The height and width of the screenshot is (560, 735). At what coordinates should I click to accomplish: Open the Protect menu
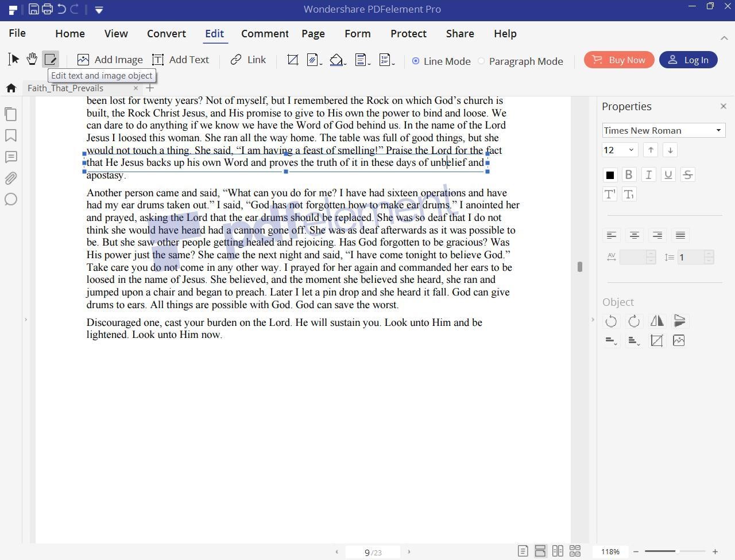pyautogui.click(x=408, y=33)
